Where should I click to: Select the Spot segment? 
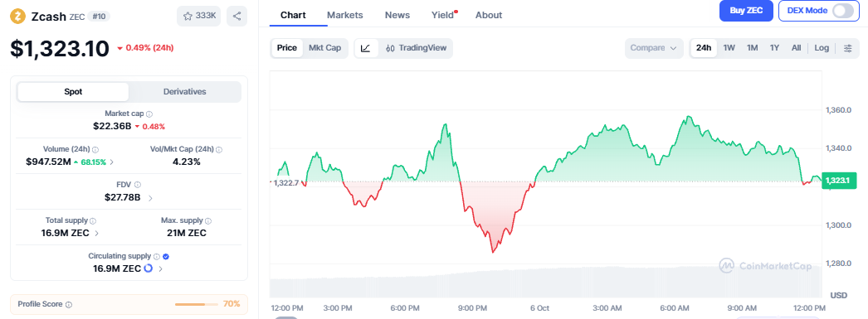click(73, 92)
